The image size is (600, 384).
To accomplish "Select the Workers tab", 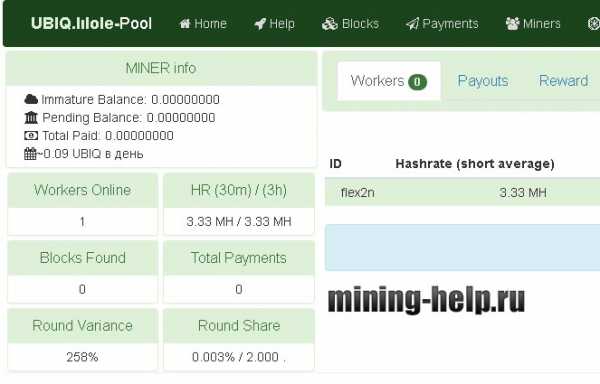I will point(389,81).
